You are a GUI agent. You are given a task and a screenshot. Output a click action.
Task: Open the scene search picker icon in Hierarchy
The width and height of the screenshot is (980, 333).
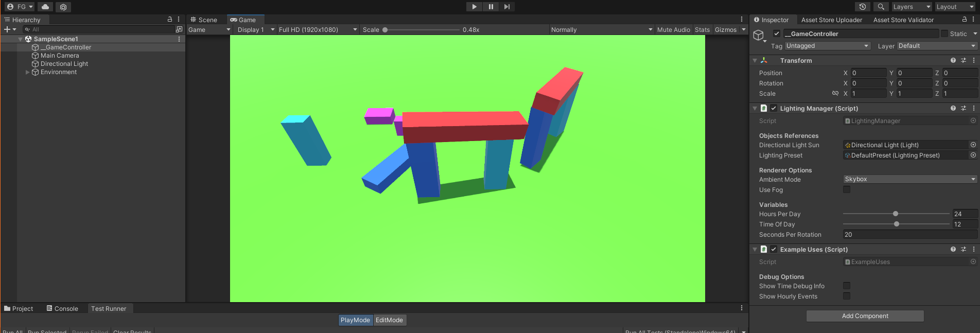click(x=179, y=29)
